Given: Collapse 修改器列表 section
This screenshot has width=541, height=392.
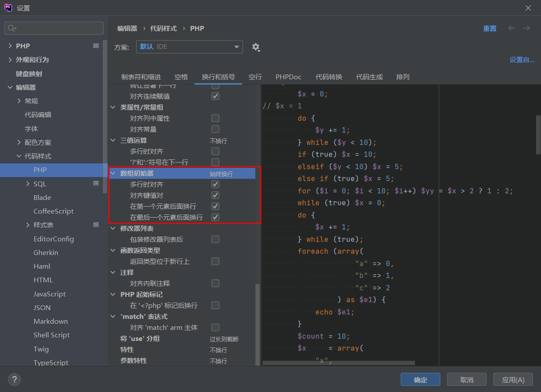Looking at the screenshot, I should (x=114, y=228).
